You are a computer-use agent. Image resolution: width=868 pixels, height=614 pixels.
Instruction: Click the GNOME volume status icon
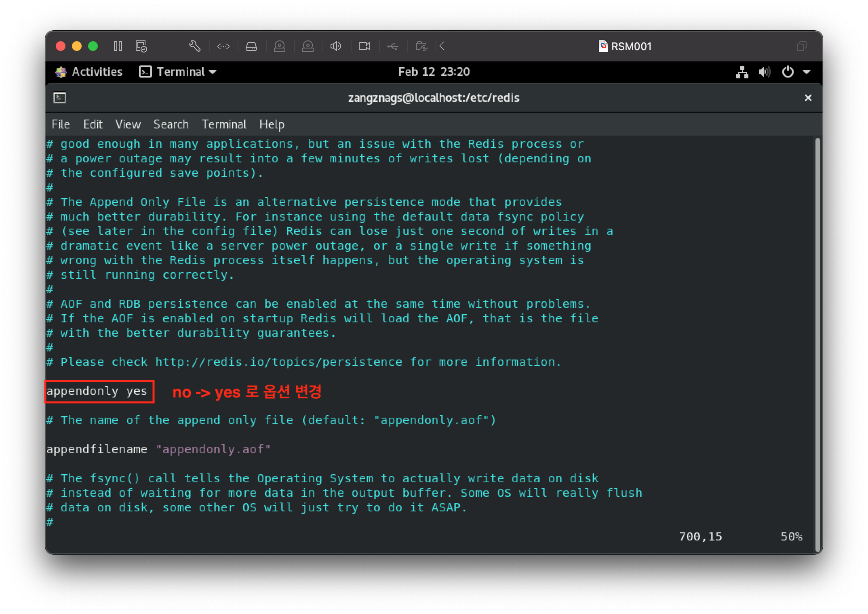764,72
